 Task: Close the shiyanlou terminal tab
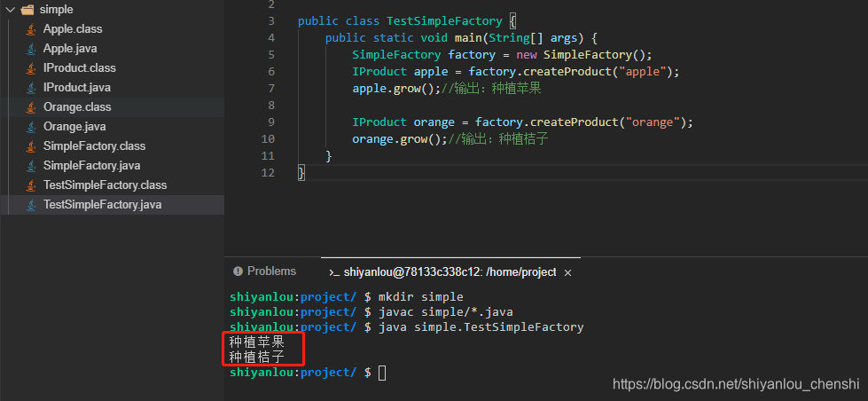[567, 272]
